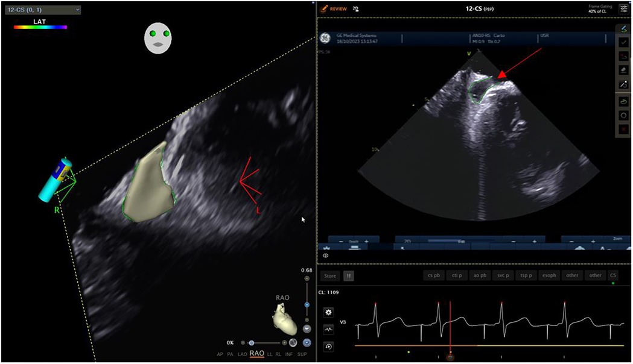This screenshot has height=364, width=633.
Task: Select the tsp p tag button
Action: point(526,275)
